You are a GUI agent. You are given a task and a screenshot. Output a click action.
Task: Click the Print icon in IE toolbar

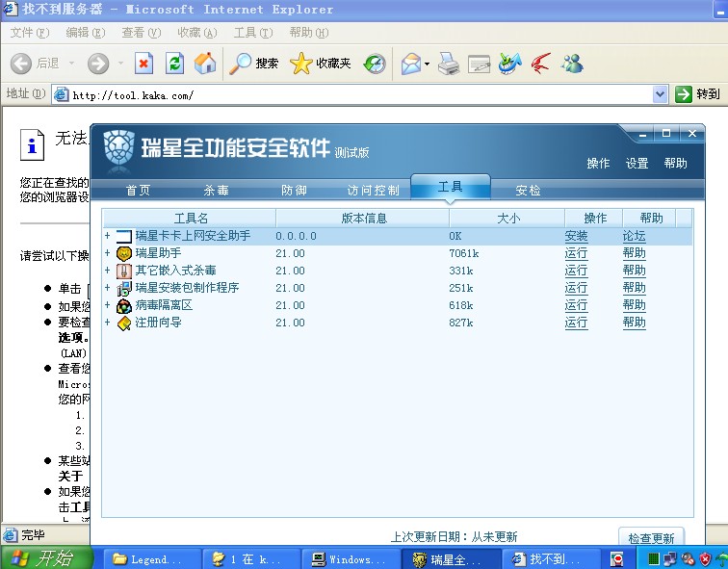449,64
